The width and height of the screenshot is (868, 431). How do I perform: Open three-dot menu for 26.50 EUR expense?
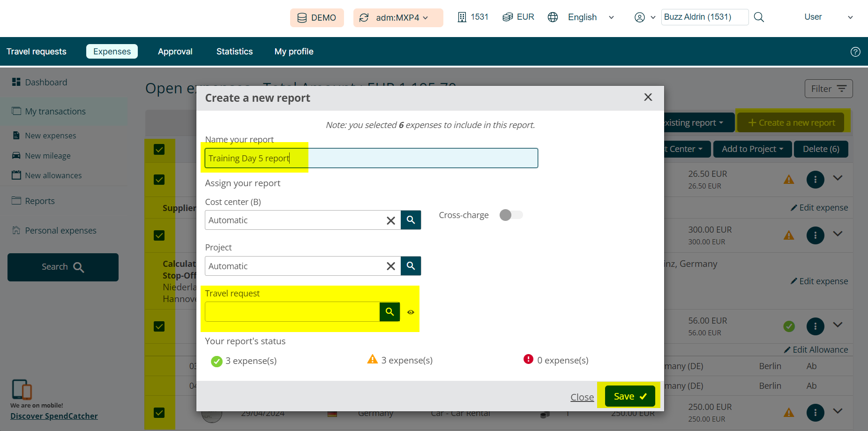click(815, 179)
